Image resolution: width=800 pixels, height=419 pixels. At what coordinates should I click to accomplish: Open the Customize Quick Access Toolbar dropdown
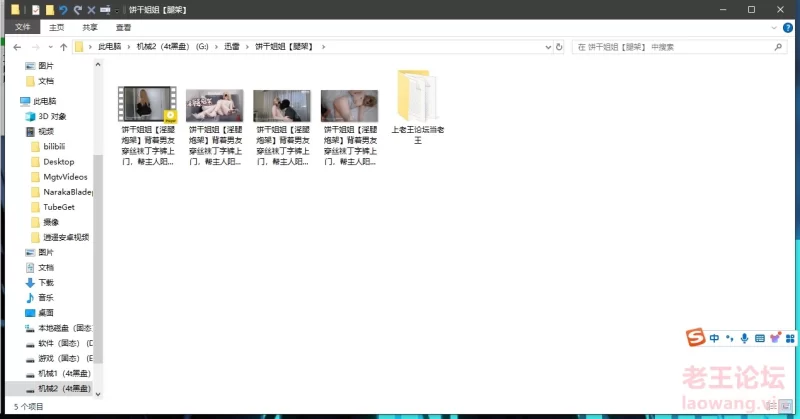[x=117, y=10]
